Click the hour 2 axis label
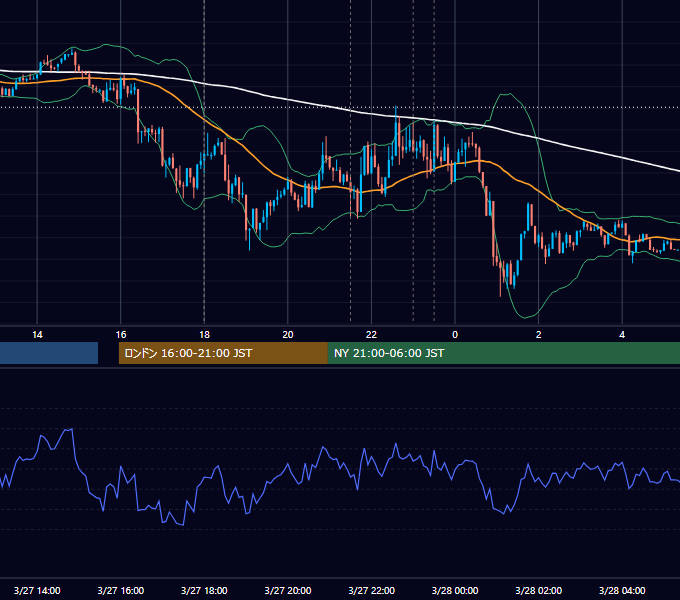Image resolution: width=680 pixels, height=600 pixels. 539,335
